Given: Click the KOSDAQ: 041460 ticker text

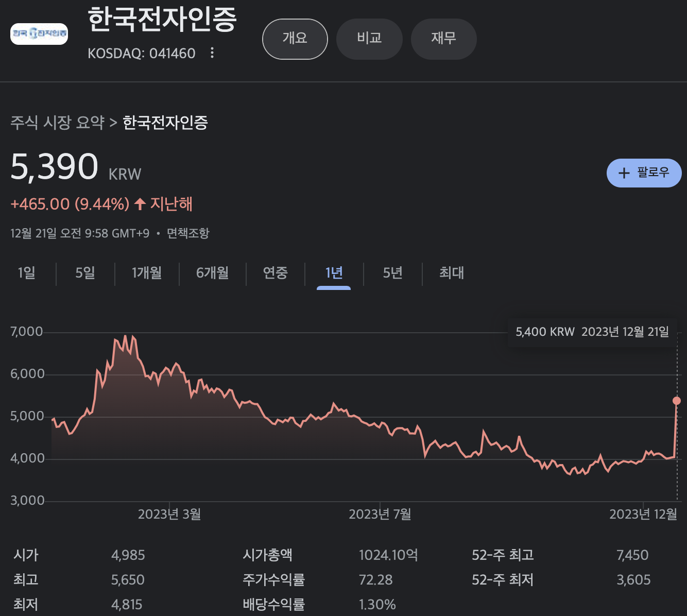Looking at the screenshot, I should tap(142, 53).
